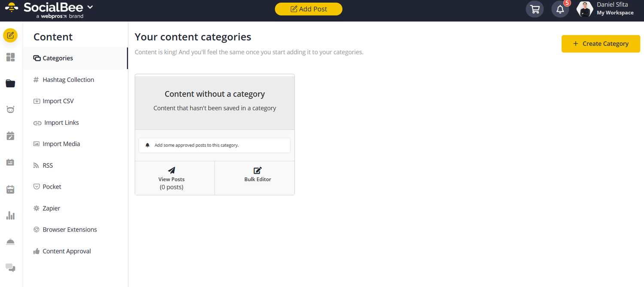Select Categories in the Content menu
The height and width of the screenshot is (287, 644).
pyautogui.click(x=58, y=58)
